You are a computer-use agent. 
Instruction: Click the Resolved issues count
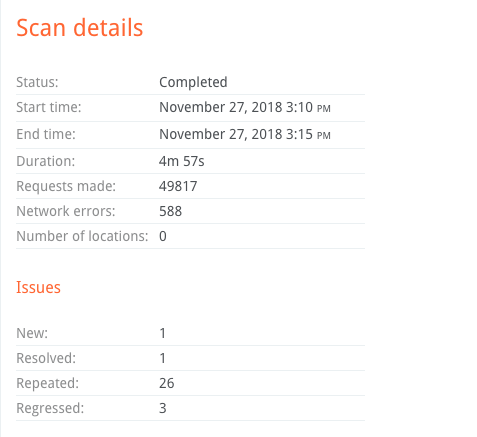[163, 358]
